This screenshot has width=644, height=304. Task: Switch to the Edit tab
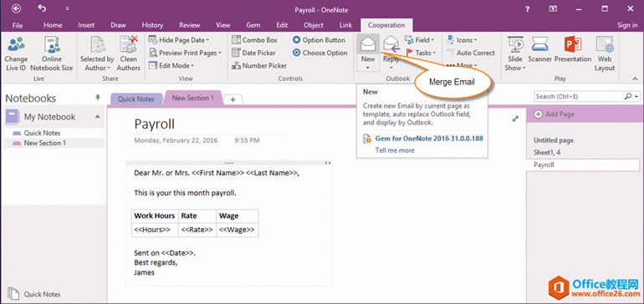pos(282,25)
